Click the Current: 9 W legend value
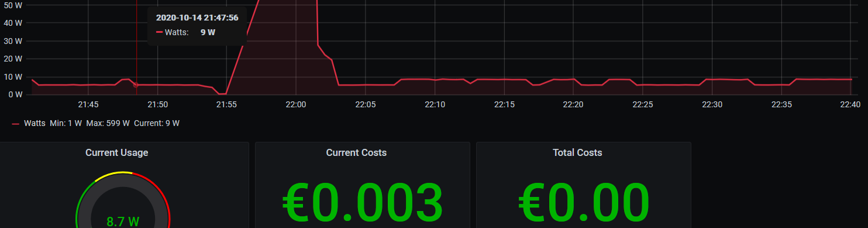 pyautogui.click(x=157, y=124)
